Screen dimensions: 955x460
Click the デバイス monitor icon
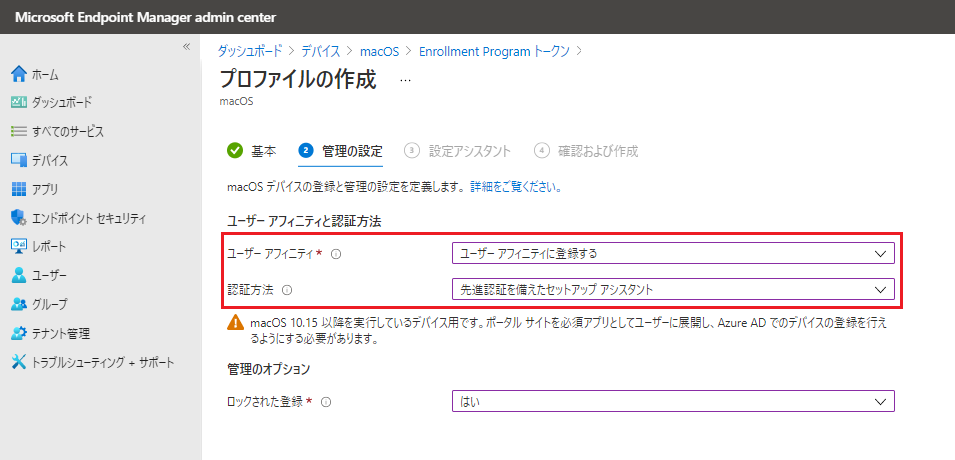tap(19, 161)
